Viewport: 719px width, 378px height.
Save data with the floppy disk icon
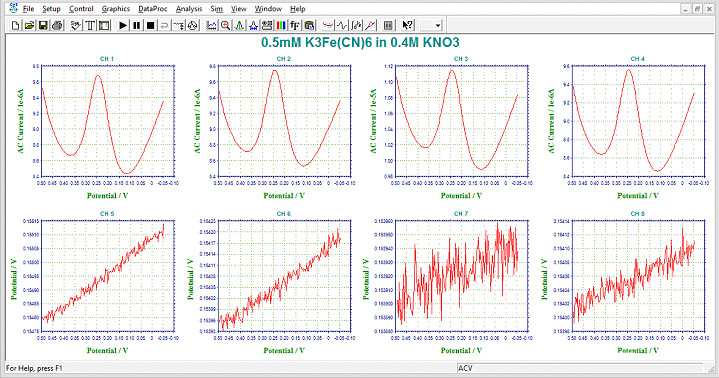pos(43,25)
